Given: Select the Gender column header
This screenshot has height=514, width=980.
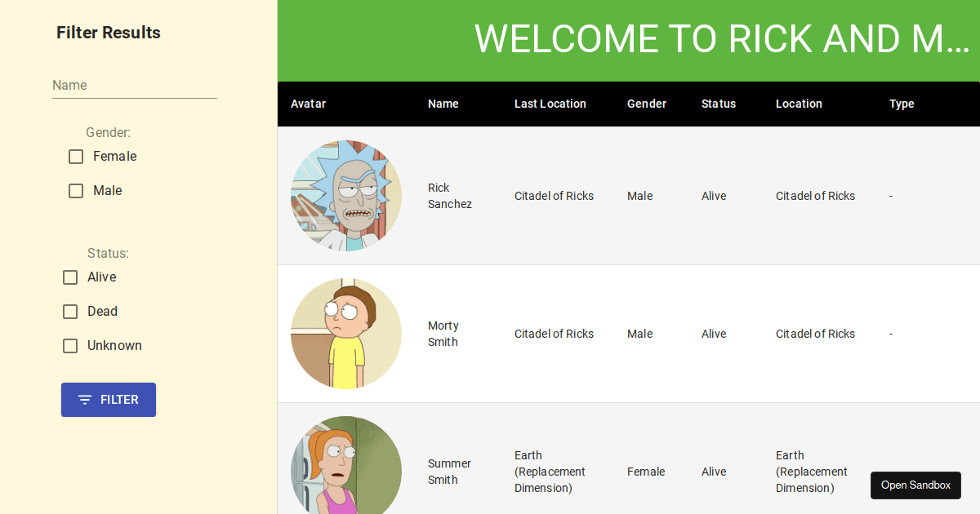Looking at the screenshot, I should click(647, 104).
